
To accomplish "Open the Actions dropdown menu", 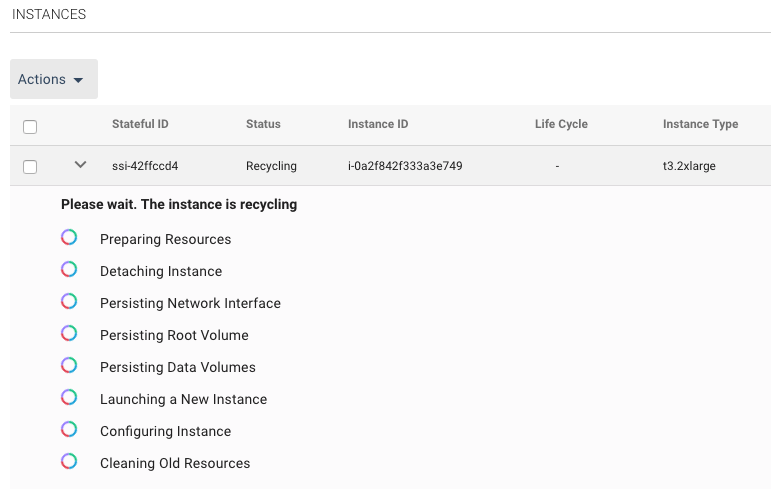I will (x=53, y=79).
